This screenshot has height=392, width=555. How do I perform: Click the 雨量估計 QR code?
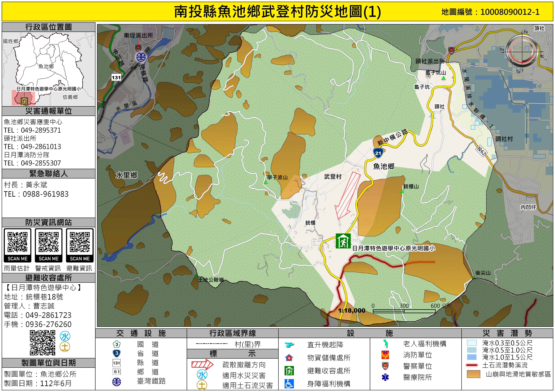click(x=17, y=242)
